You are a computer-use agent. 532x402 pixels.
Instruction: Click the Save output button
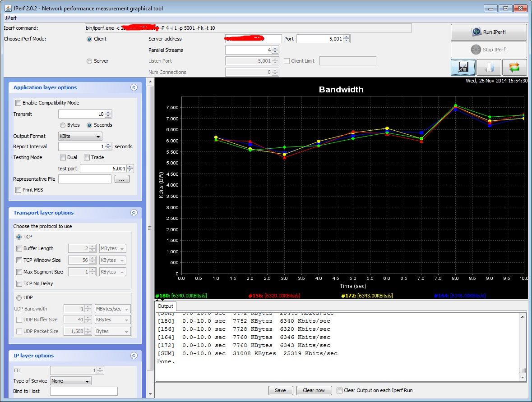tap(280, 390)
